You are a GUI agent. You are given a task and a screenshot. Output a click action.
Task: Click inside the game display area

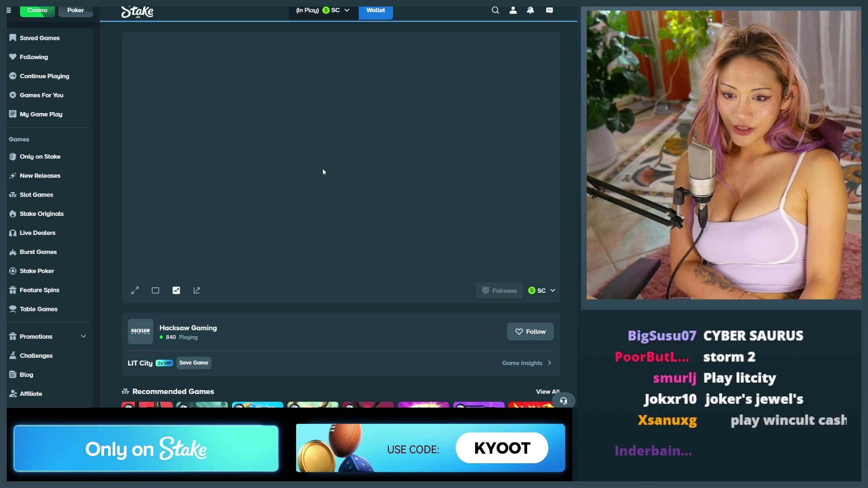pyautogui.click(x=340, y=156)
